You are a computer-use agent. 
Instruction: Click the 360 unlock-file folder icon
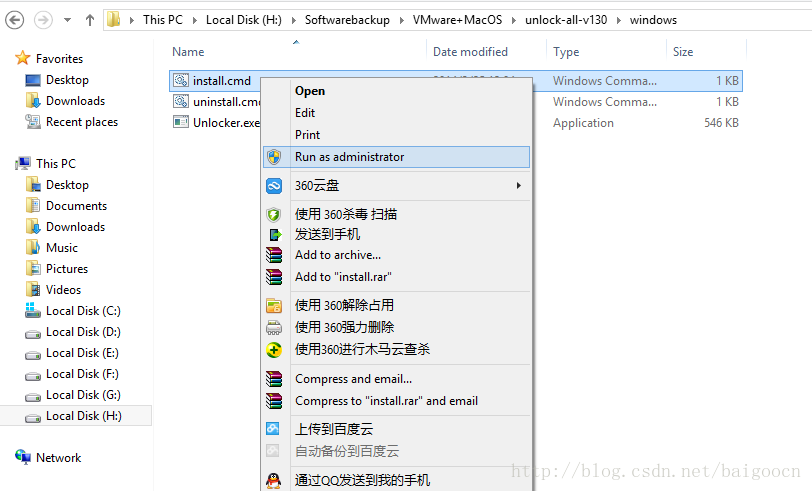274,306
